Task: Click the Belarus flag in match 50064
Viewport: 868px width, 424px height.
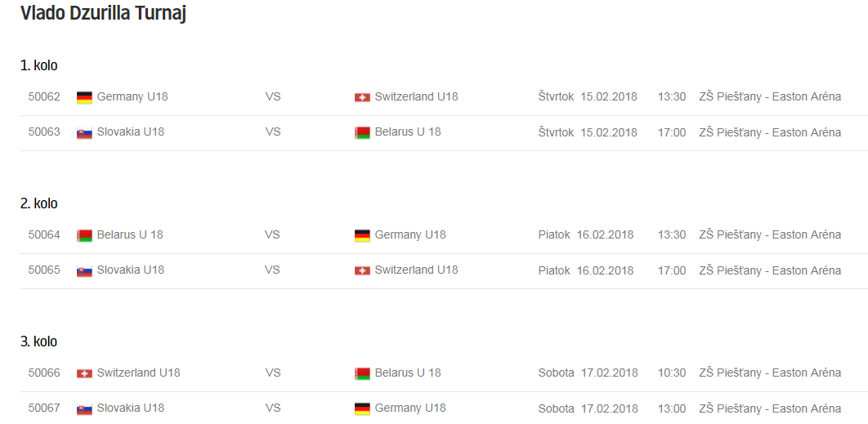Action: tap(84, 235)
